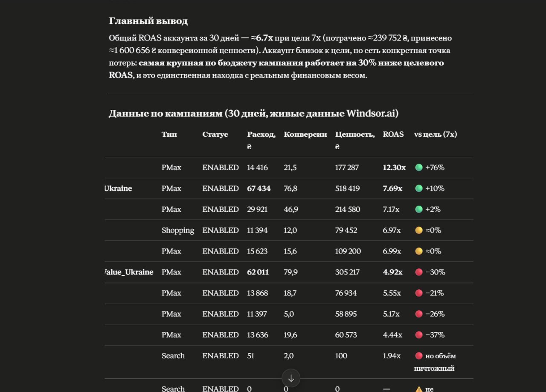Screen dimensions: 546x392
Task: Click the "vs цель (7x)" column header
Action: coord(435,134)
